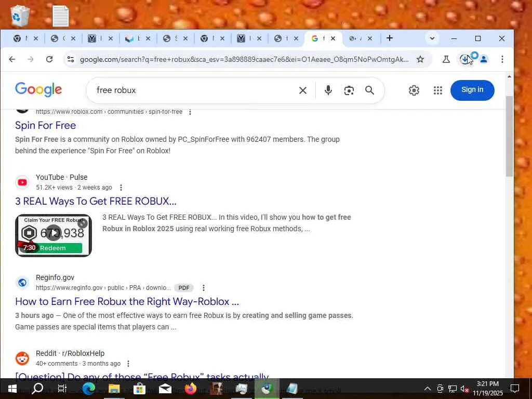Screen dimensions: 532x399
Task: Close the active Google search tab
Action: tap(333, 38)
